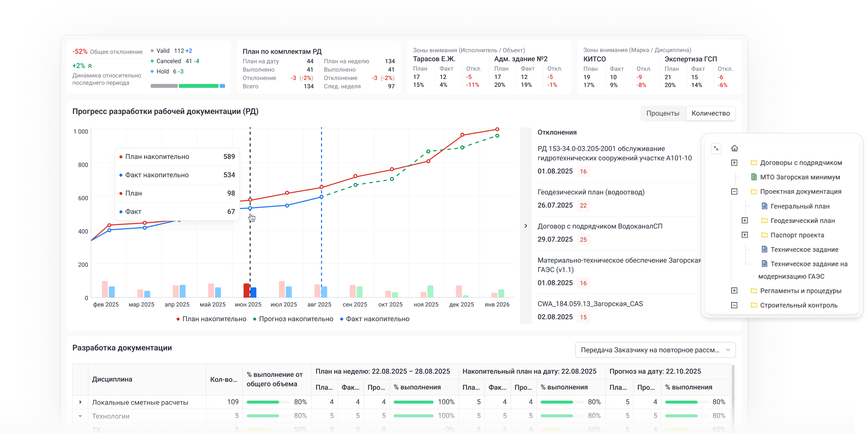Open the Геодезический план (водоотвод) deviation item
This screenshot has width=868, height=434.
(x=591, y=192)
